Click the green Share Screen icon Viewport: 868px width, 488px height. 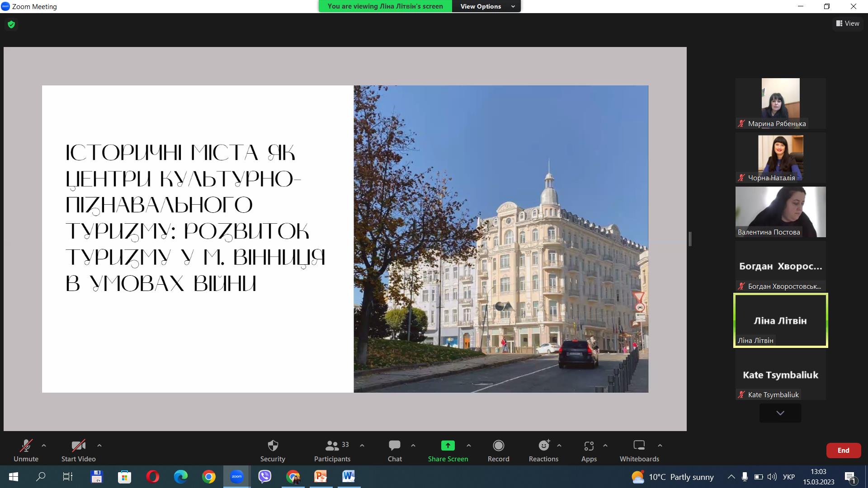pos(448,446)
